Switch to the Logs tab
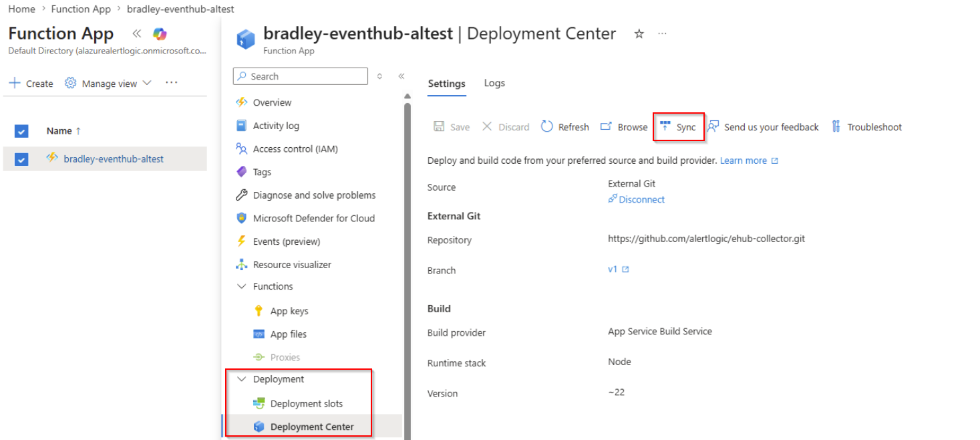This screenshot has height=440, width=980. [x=494, y=84]
